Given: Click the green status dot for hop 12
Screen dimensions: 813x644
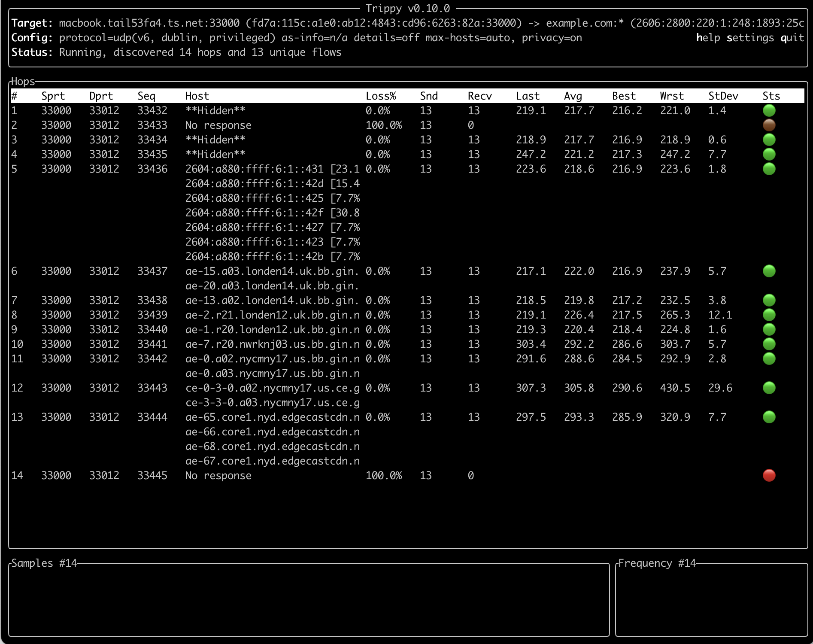Looking at the screenshot, I should pyautogui.click(x=769, y=388).
